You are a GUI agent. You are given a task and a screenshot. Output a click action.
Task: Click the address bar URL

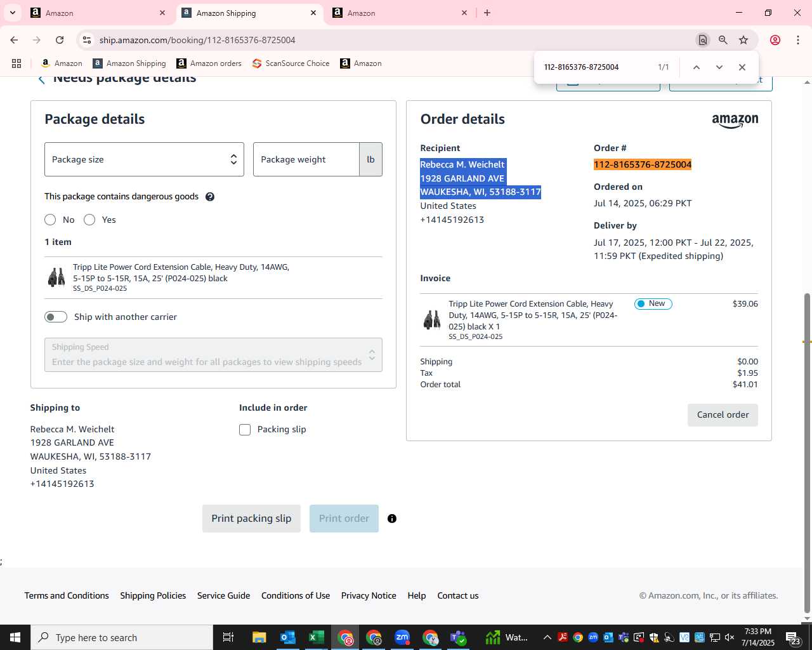pyautogui.click(x=197, y=40)
